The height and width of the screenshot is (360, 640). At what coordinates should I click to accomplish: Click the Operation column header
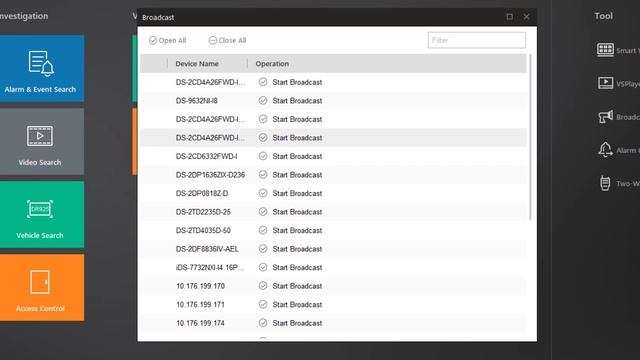pos(272,64)
